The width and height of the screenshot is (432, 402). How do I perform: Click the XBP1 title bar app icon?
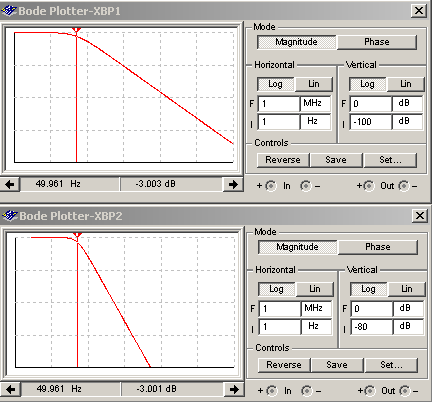(x=9, y=11)
